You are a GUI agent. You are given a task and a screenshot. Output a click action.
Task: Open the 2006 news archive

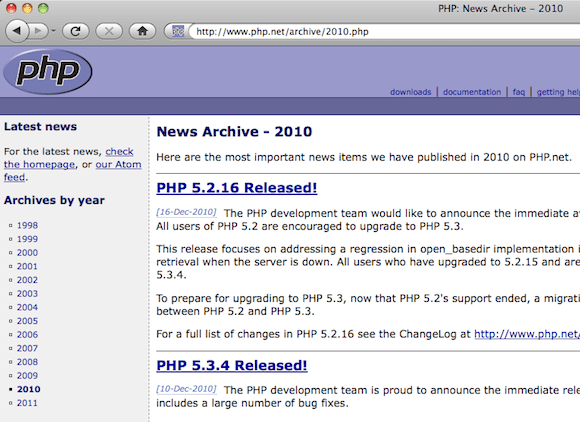[x=27, y=335]
